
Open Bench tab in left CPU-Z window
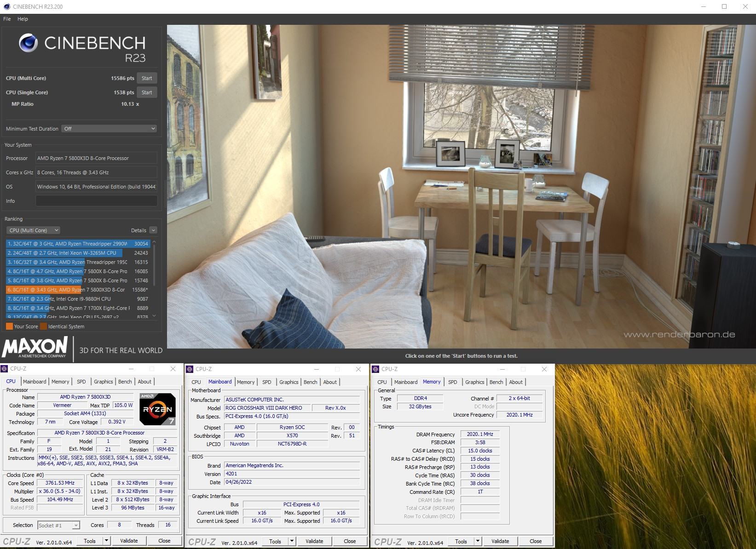(125, 382)
